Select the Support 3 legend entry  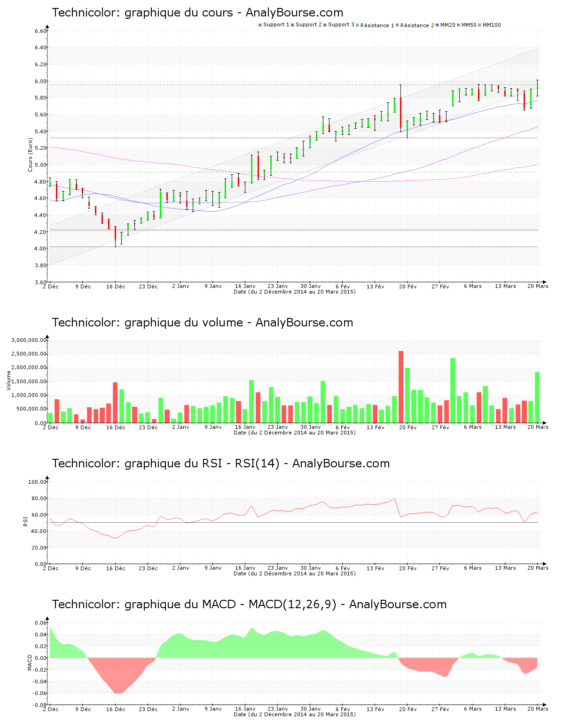(x=341, y=25)
